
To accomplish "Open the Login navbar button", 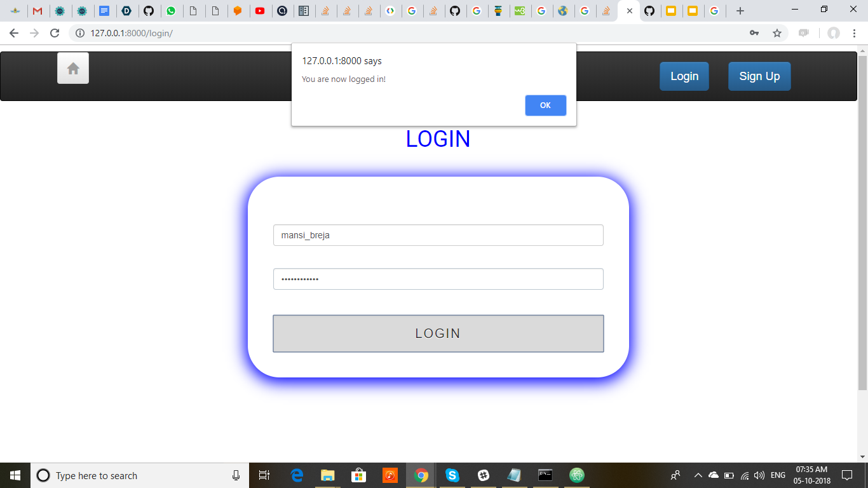I will pos(684,76).
